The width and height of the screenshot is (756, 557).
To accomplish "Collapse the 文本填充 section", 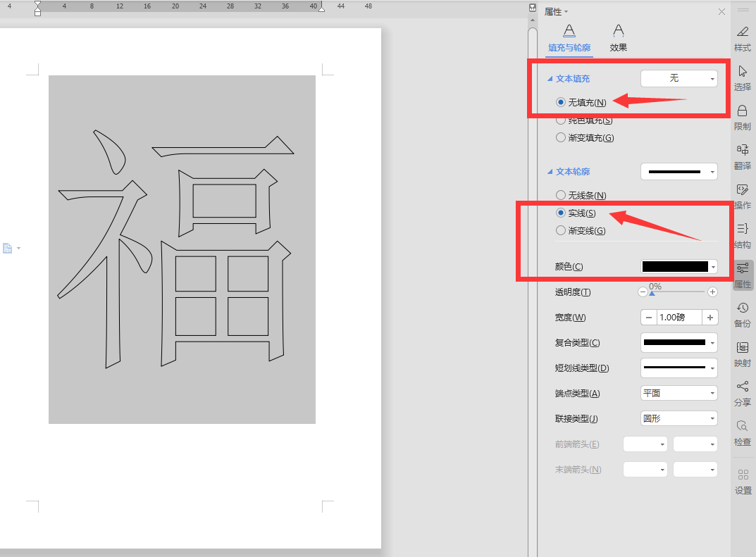I will tap(550, 79).
